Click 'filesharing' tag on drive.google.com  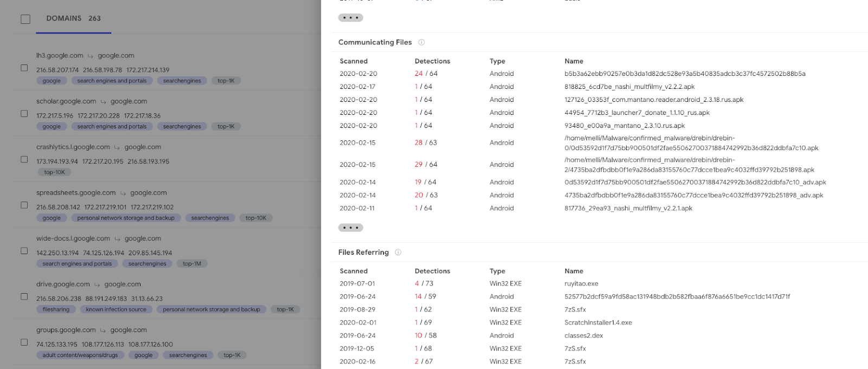click(56, 309)
